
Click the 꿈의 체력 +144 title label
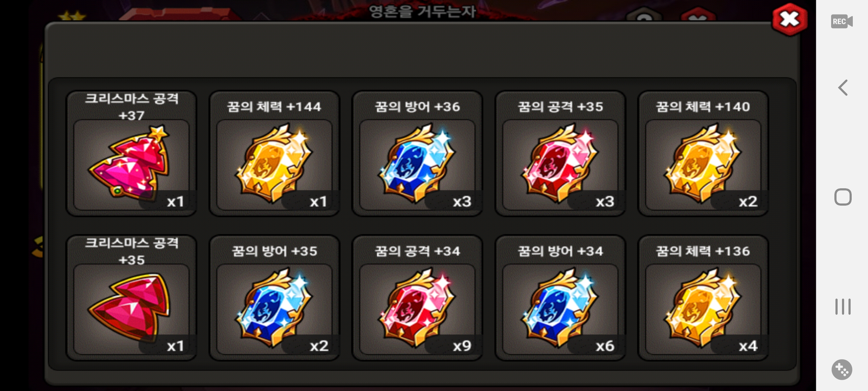(274, 107)
